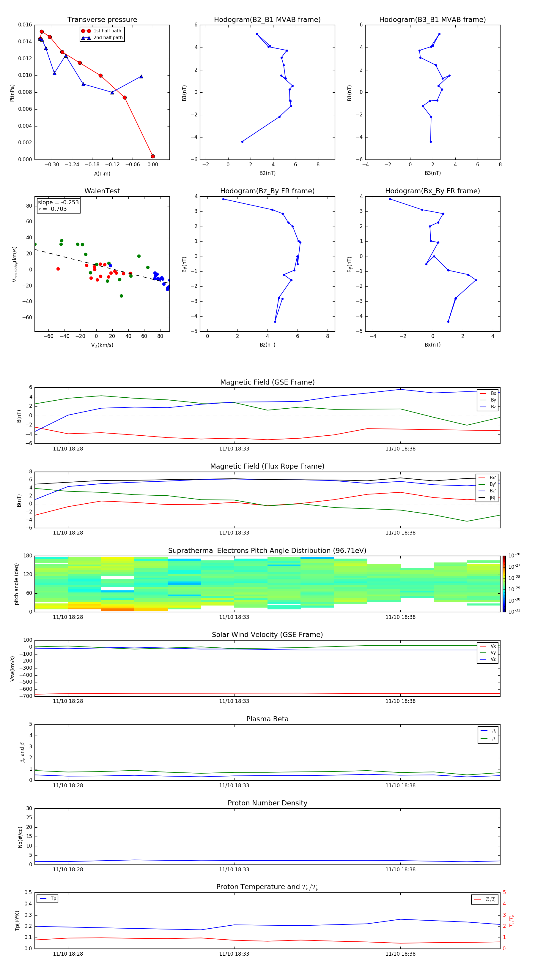Click the 'WalenTest' plot title
The width and height of the screenshot is (535, 980).
coord(102,191)
